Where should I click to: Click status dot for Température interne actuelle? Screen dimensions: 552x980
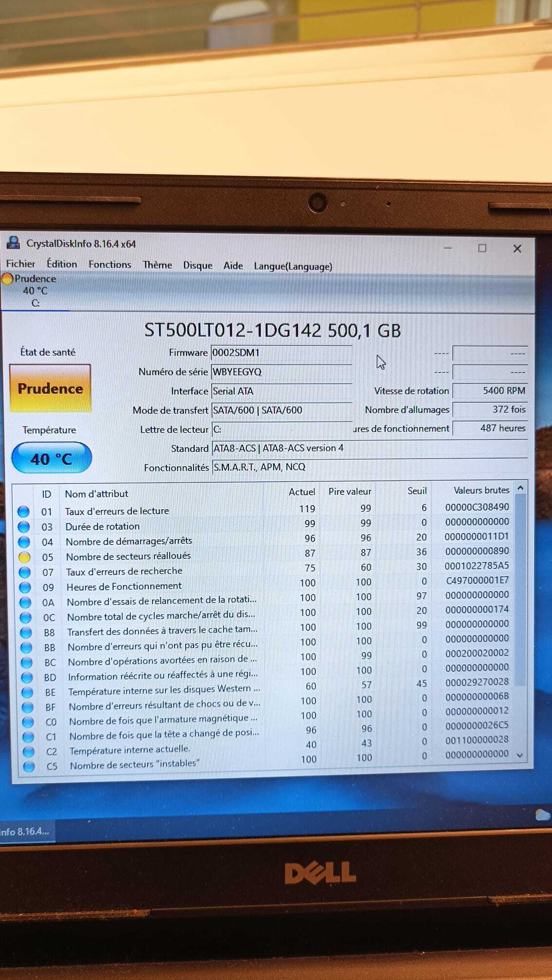29,751
